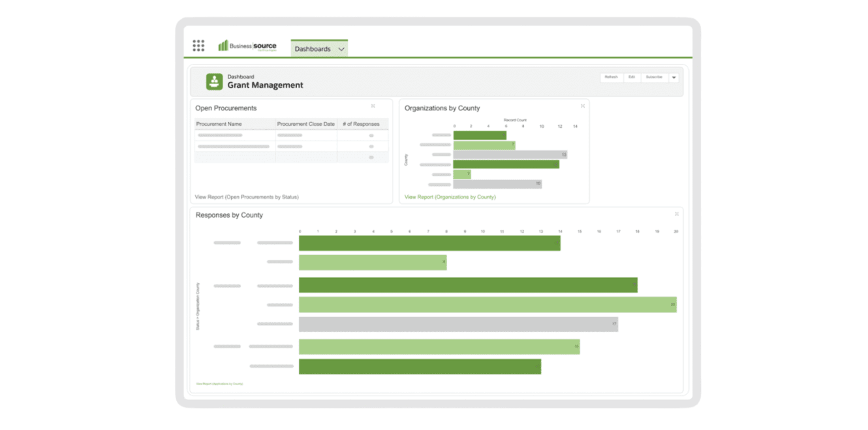Expand the Responses by County widget
868x430 pixels.
[677, 214]
